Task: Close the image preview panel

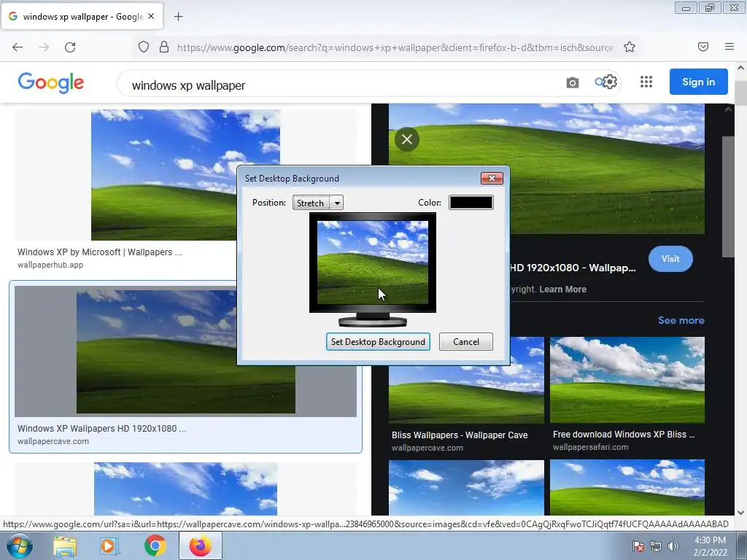Action: [x=407, y=139]
